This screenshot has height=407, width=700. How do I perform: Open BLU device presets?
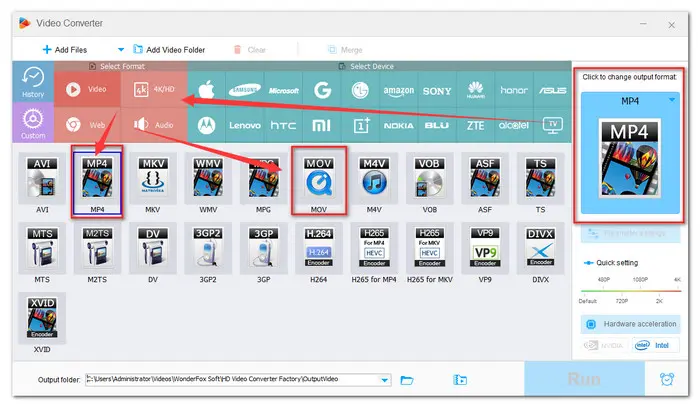pyautogui.click(x=437, y=125)
